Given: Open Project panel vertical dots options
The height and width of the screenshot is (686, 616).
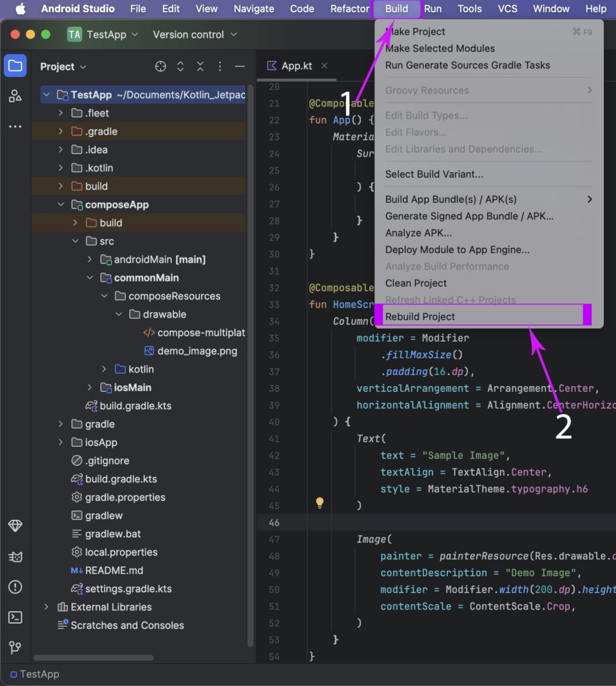Looking at the screenshot, I should click(x=220, y=66).
